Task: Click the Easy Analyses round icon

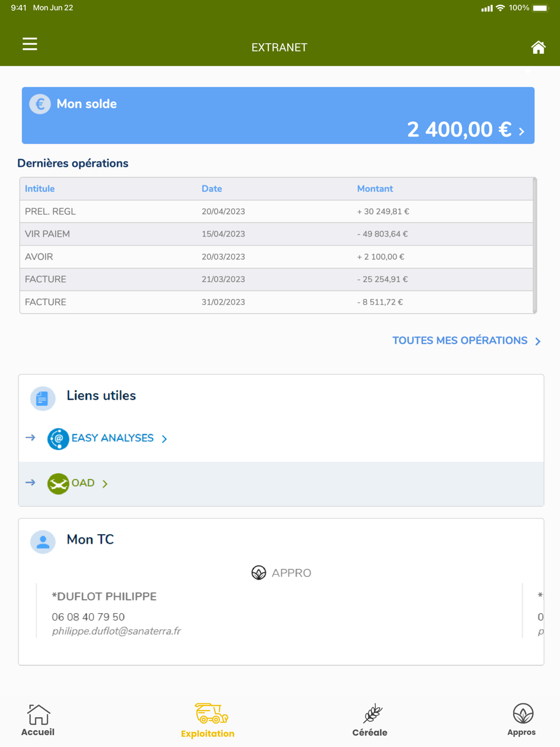Action: coord(58,439)
